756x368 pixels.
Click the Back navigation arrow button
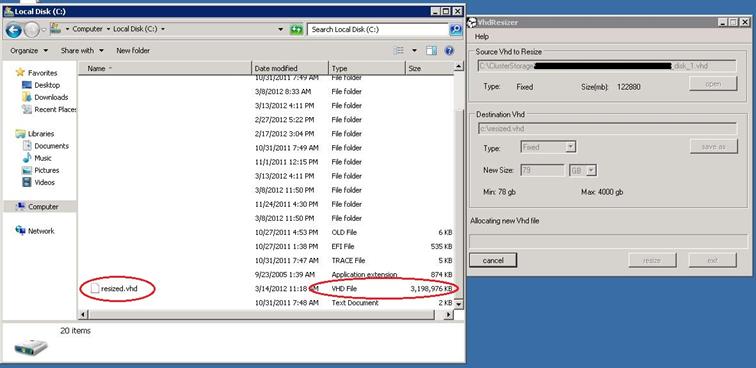click(14, 30)
